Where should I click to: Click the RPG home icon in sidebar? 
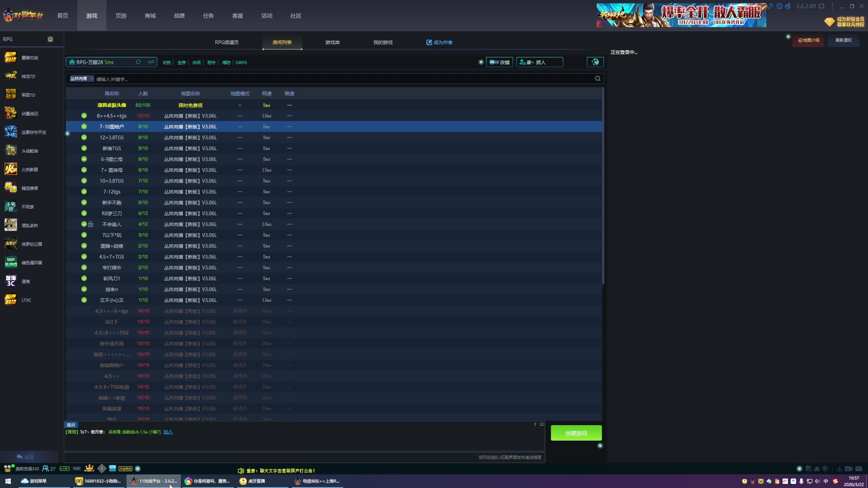[50, 39]
